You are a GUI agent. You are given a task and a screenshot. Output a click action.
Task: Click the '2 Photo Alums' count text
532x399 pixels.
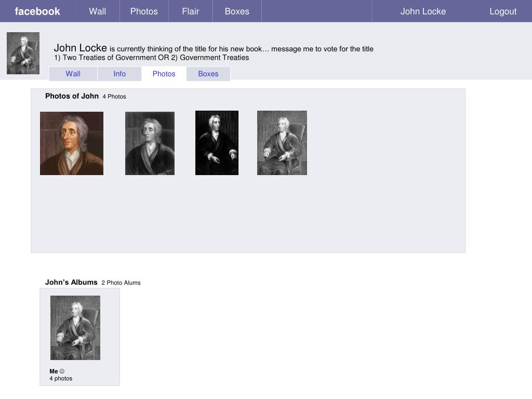(x=121, y=283)
